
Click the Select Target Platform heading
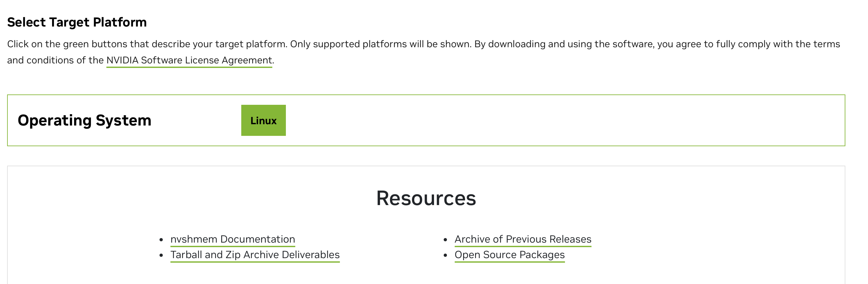(77, 22)
